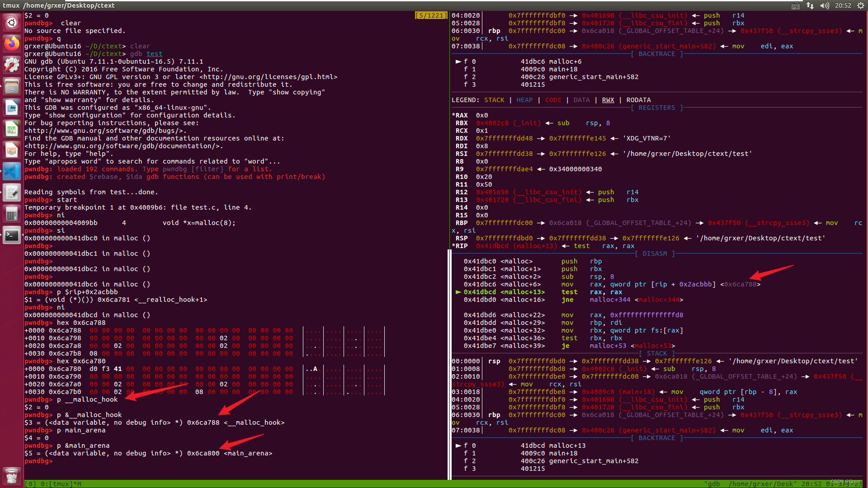Open the keyboard input method indicator
Viewport: 868px width, 488px height.
click(x=796, y=5)
